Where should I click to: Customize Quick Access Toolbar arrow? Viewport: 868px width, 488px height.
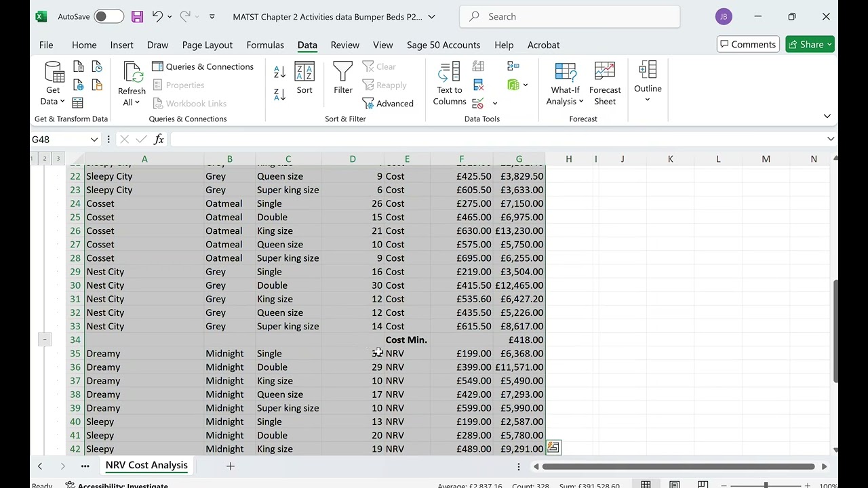pyautogui.click(x=212, y=16)
